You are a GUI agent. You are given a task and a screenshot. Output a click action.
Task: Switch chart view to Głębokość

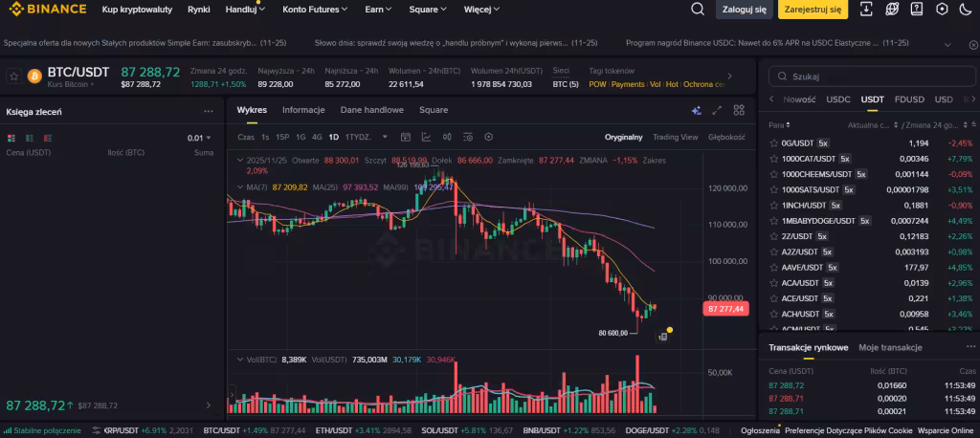tap(726, 137)
